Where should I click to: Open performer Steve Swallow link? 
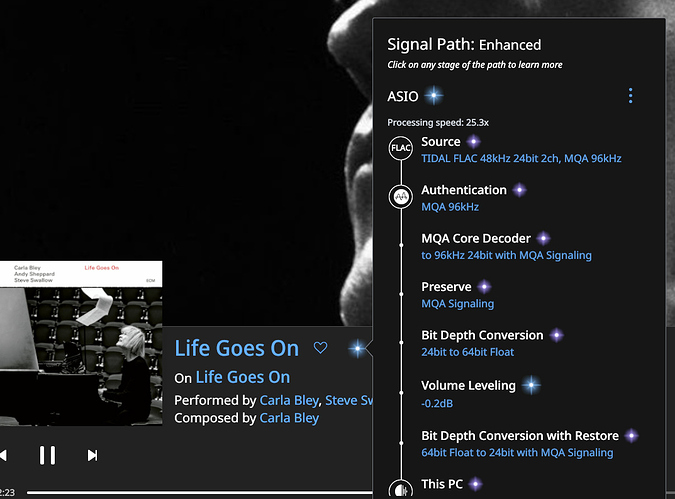349,400
